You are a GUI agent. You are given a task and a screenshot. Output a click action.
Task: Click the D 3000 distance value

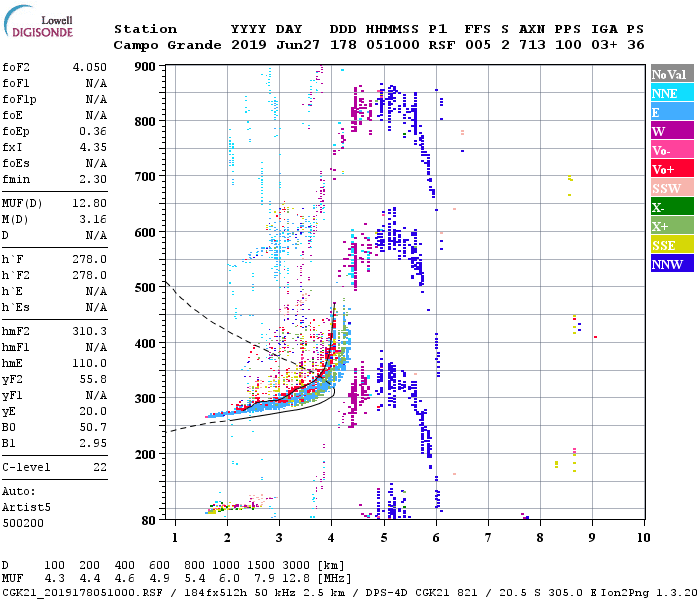pos(296,566)
